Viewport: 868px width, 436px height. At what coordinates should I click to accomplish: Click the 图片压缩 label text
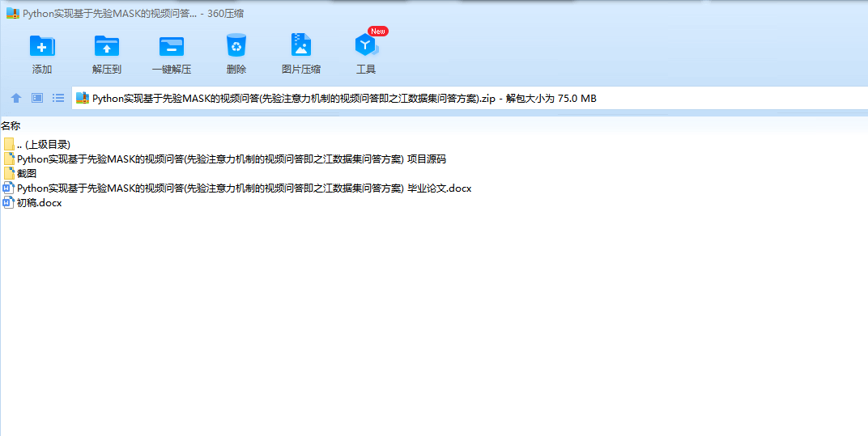click(301, 70)
